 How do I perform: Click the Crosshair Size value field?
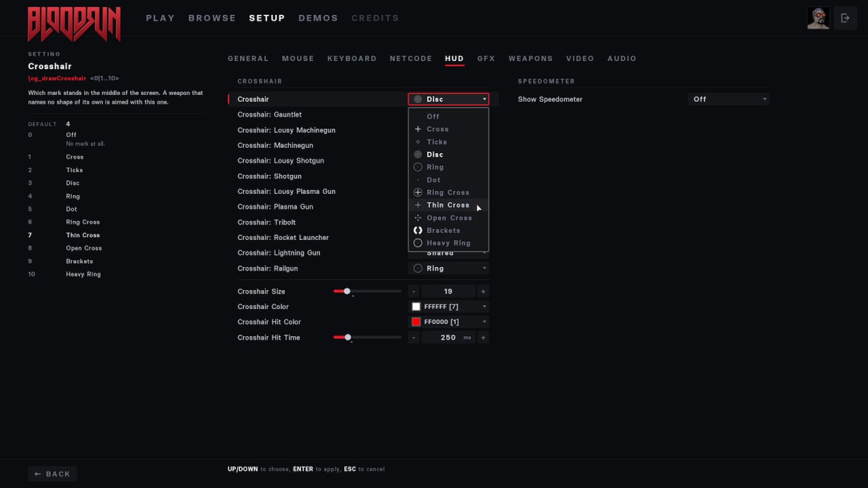click(x=448, y=291)
